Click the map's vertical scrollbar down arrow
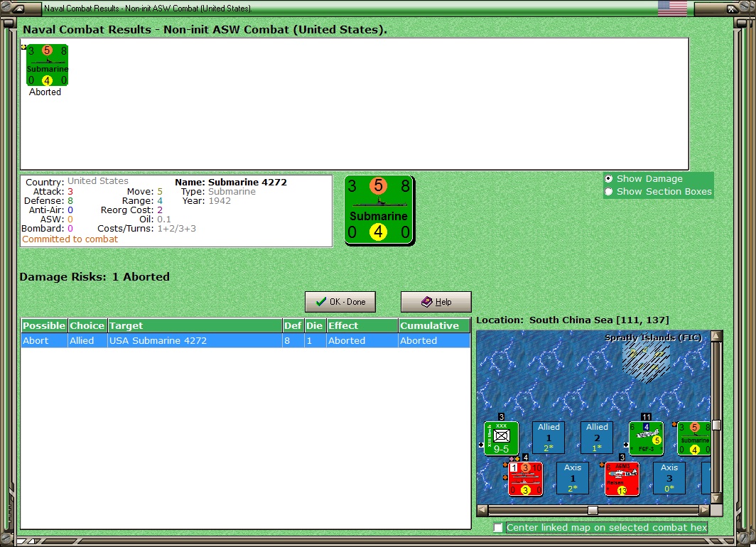This screenshot has height=547, width=756. pos(716,498)
